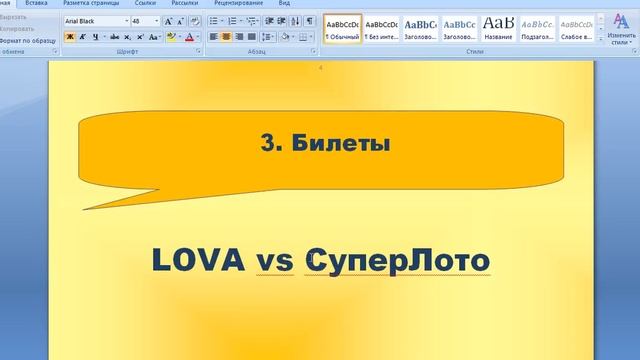Increase paragraph indent
Image resolution: width=640 pixels, height=360 pixels.
click(x=281, y=21)
